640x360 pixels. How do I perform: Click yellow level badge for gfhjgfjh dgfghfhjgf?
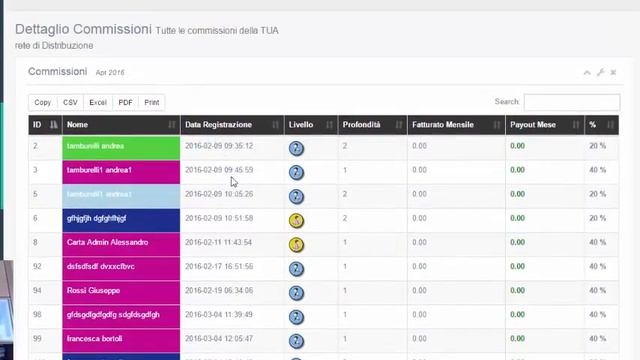pos(296,220)
